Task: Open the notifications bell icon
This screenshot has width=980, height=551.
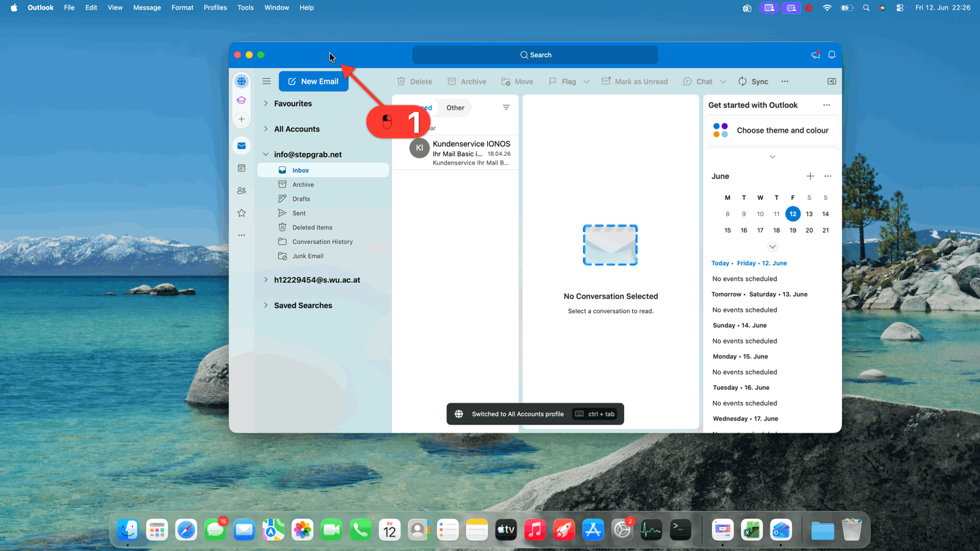Action: click(832, 54)
